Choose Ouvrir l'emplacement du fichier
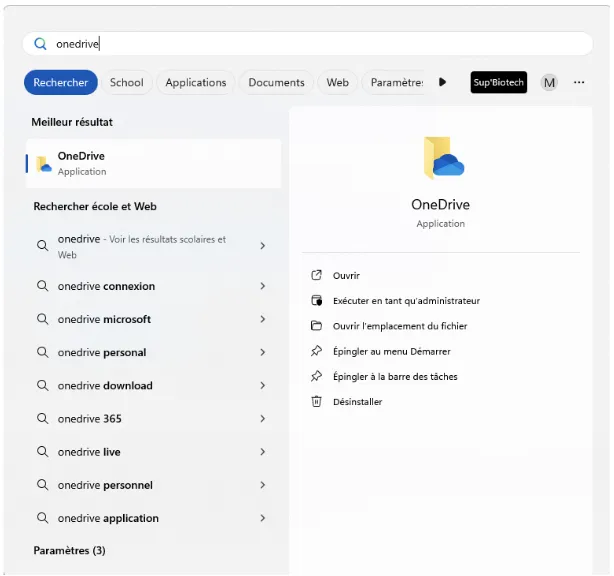 click(400, 326)
